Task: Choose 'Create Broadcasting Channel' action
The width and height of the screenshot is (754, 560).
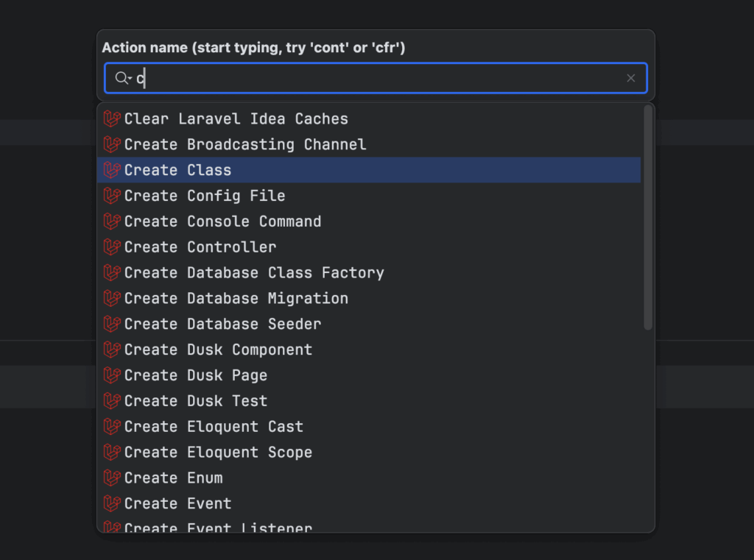Action: [369, 144]
